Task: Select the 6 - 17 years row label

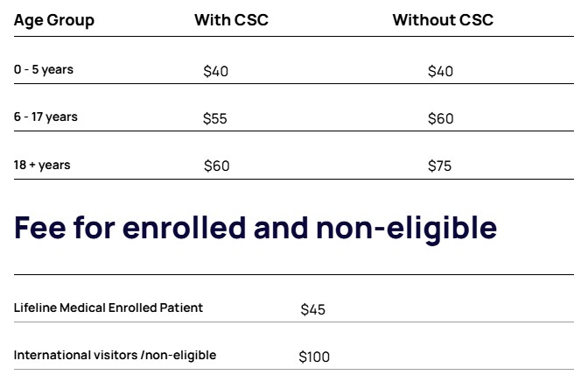Action: click(x=45, y=117)
